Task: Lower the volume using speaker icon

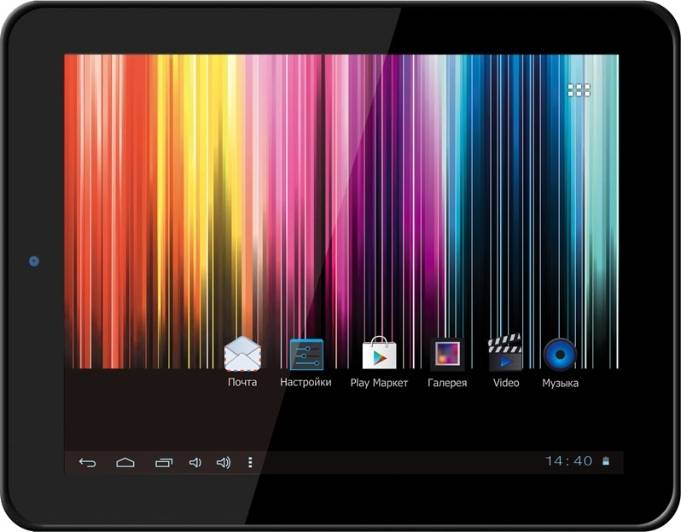Action: pos(195,463)
